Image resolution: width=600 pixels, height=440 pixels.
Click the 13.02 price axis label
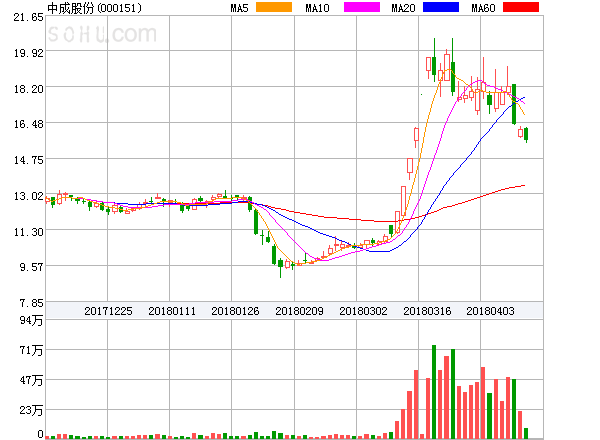[29, 196]
